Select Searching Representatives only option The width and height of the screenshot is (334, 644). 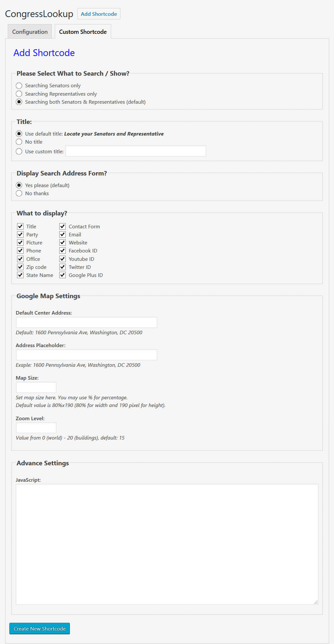point(19,94)
